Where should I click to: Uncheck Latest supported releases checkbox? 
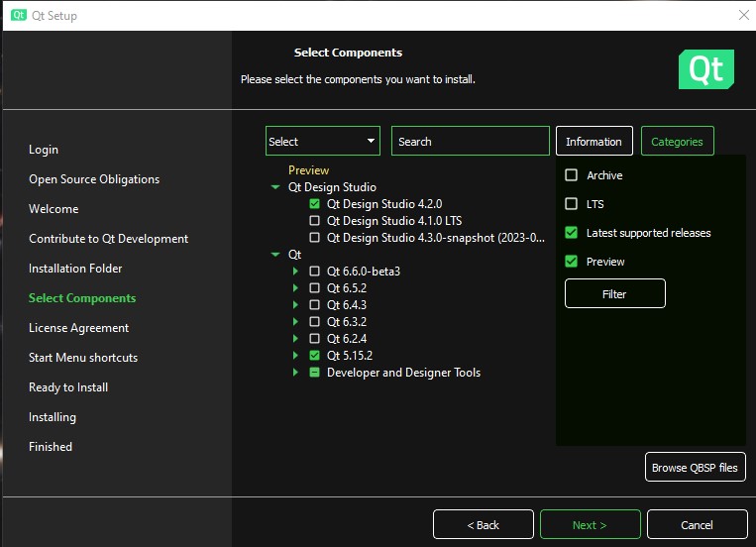point(572,233)
